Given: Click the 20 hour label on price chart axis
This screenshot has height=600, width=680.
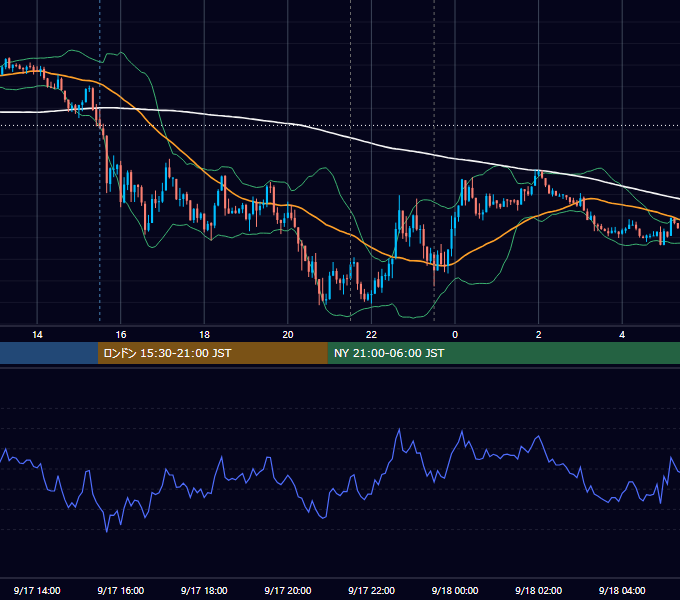Looking at the screenshot, I should pos(288,335).
